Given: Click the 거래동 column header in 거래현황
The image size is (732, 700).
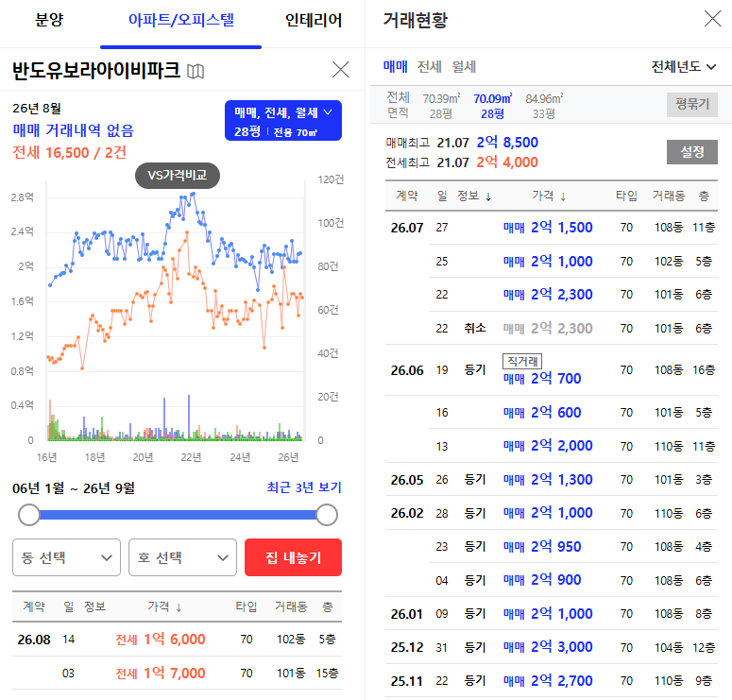Looking at the screenshot, I should [x=669, y=196].
